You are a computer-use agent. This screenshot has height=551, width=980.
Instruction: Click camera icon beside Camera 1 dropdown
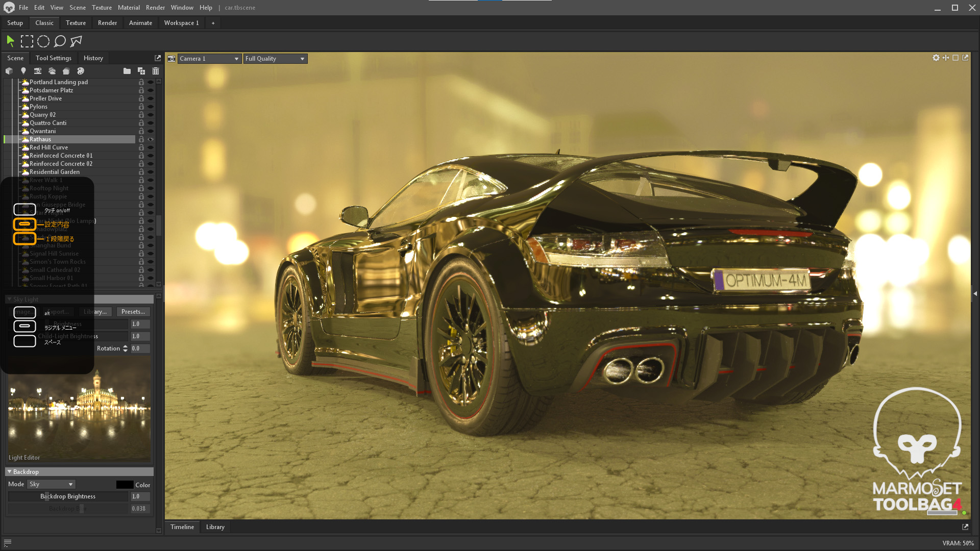click(171, 59)
